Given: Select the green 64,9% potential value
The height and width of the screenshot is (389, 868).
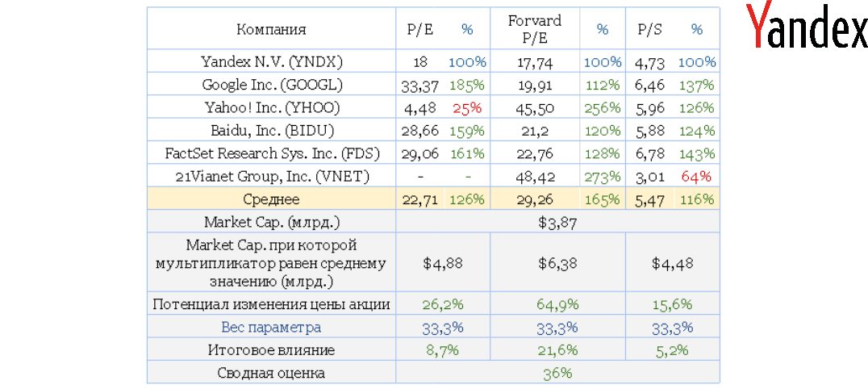Looking at the screenshot, I should 557,304.
